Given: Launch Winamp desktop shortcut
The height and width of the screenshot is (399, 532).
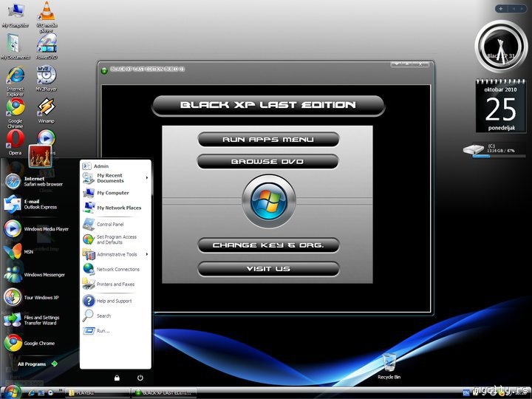Looking at the screenshot, I should coord(47,110).
